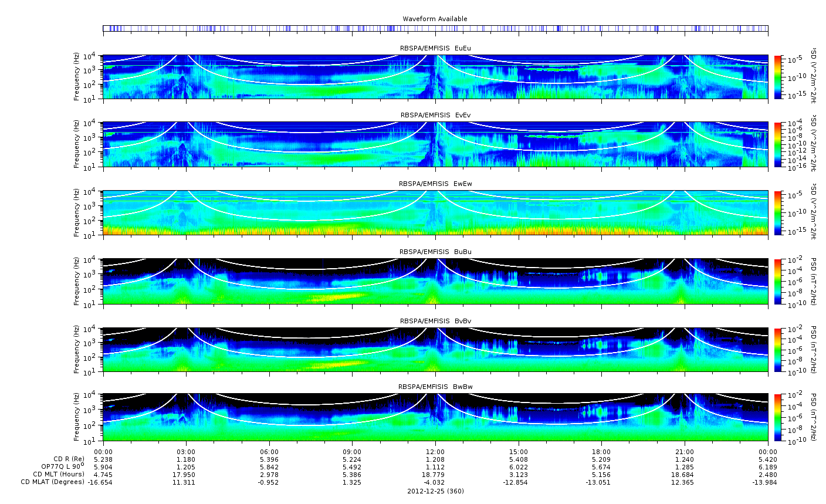826x504 pixels.
Task: Click the RBSPA/EMFISIS EwEw panel title
Action: tap(435, 184)
